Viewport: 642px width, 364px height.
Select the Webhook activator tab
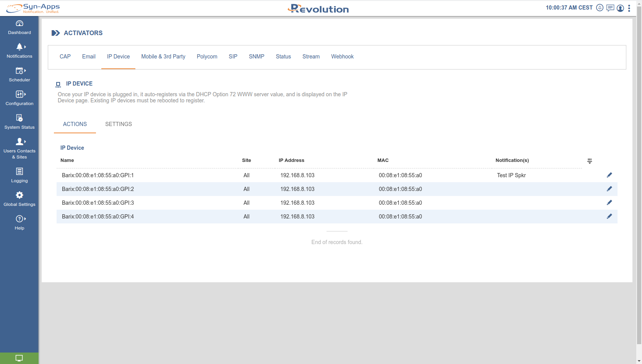342,57
